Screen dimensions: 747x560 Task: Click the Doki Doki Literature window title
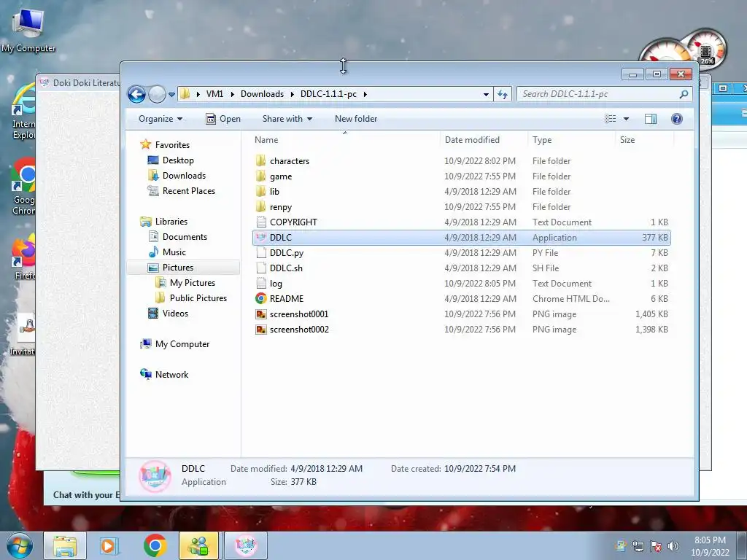coord(86,83)
